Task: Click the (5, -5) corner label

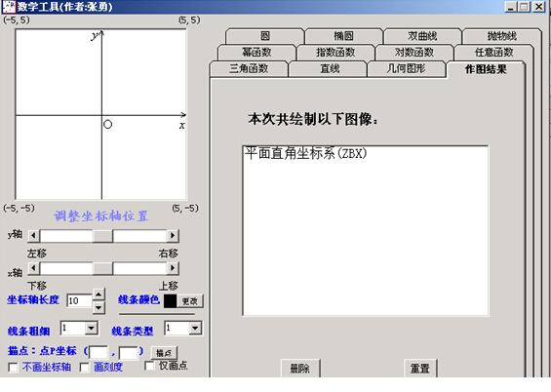Action: pyautogui.click(x=185, y=209)
